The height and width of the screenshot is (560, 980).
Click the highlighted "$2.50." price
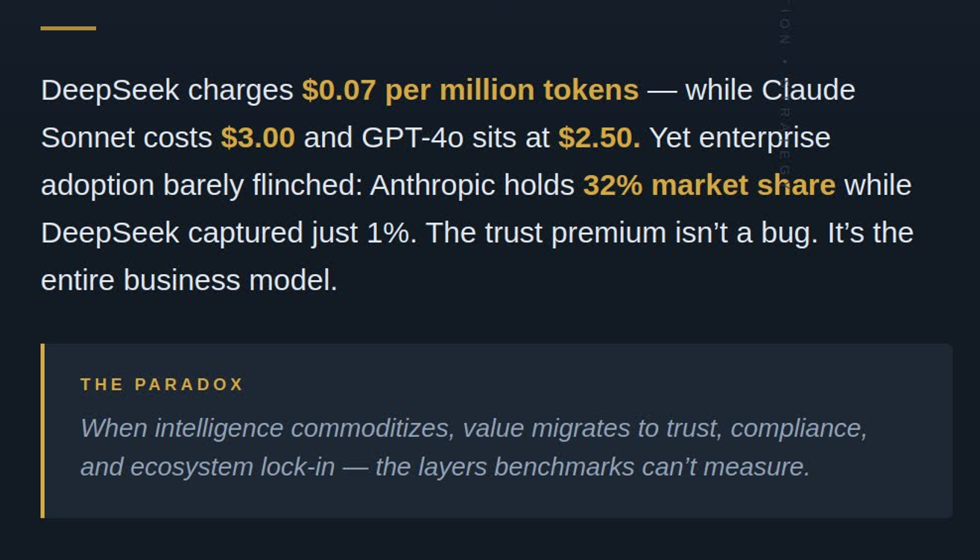point(598,138)
